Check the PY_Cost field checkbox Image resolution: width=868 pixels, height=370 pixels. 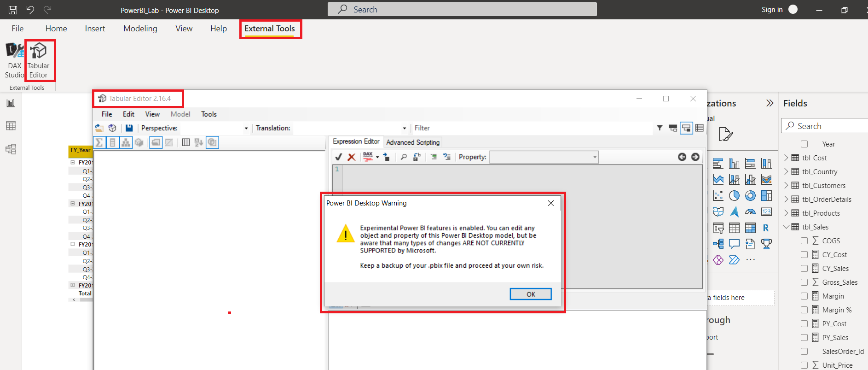click(804, 323)
